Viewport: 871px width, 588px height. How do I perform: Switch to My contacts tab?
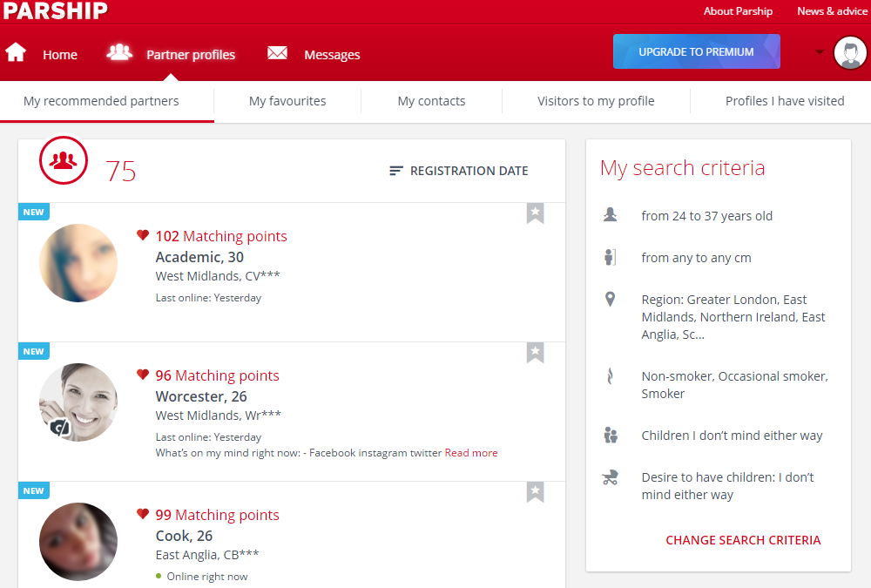click(431, 101)
